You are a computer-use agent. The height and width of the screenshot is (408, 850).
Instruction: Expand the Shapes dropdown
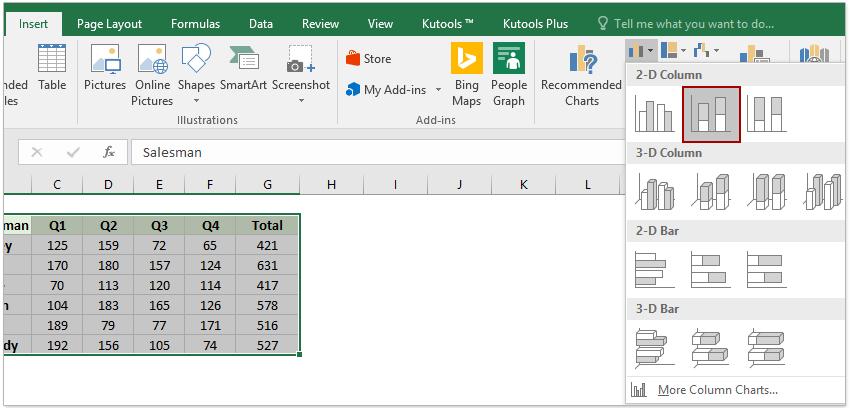[196, 100]
